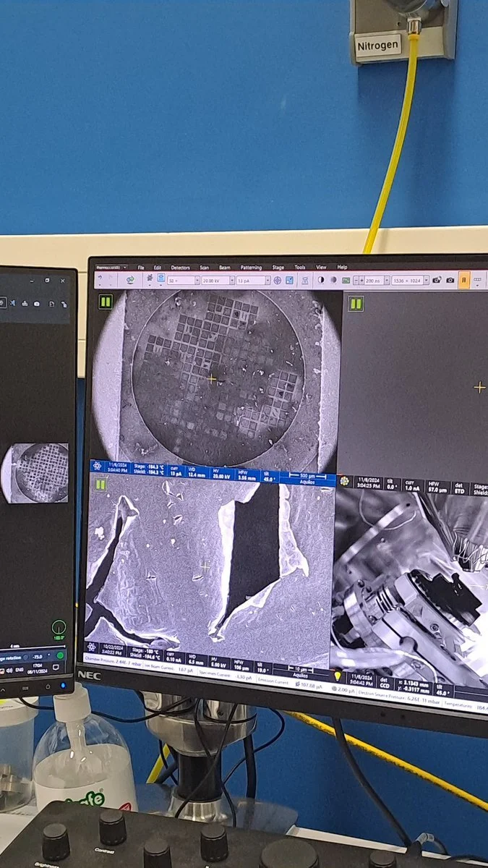Click the document icon in left window toolbar
The height and width of the screenshot is (868, 488).
coord(52,304)
